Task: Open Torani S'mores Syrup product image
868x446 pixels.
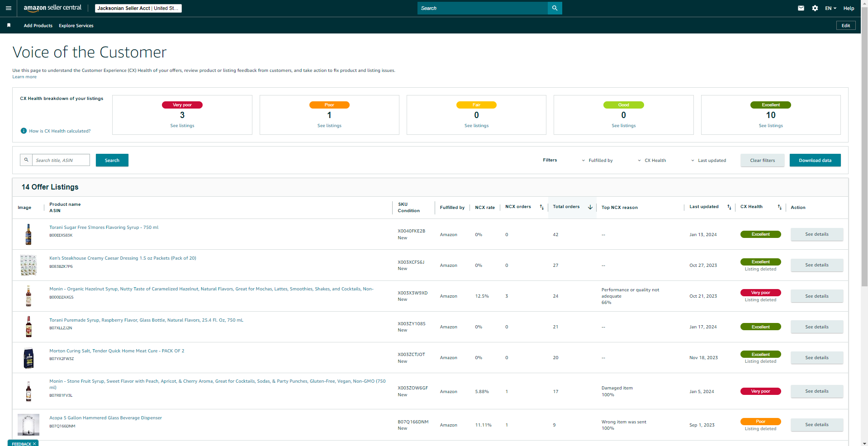Action: [x=28, y=234]
